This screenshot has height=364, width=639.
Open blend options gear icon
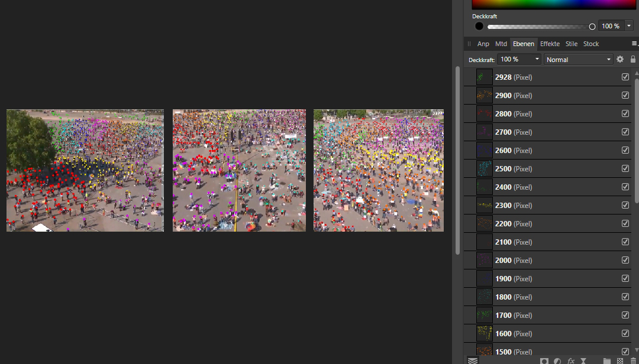pyautogui.click(x=620, y=59)
